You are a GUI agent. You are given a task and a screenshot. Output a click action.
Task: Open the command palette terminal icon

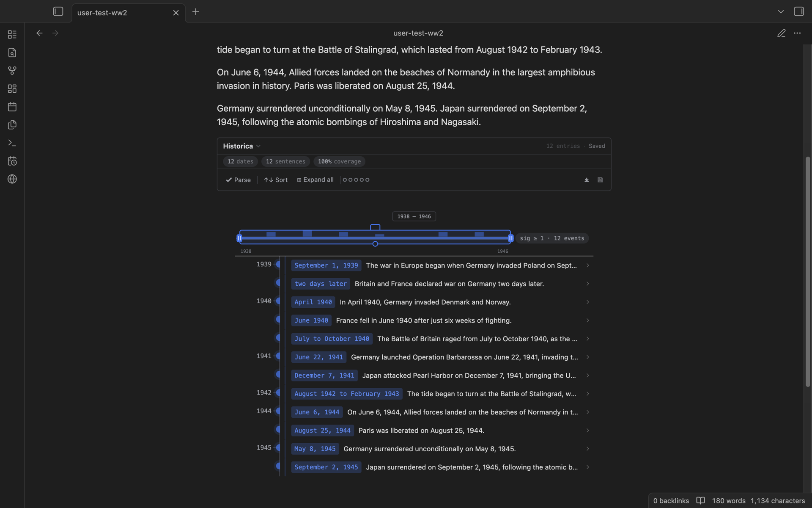(12, 143)
